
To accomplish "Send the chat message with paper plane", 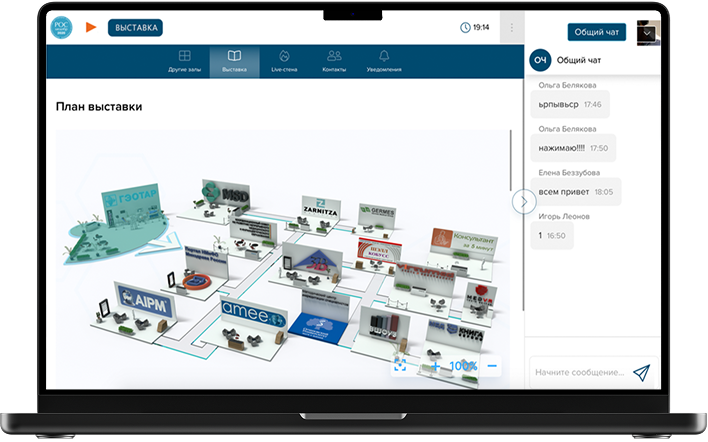I will coord(641,372).
